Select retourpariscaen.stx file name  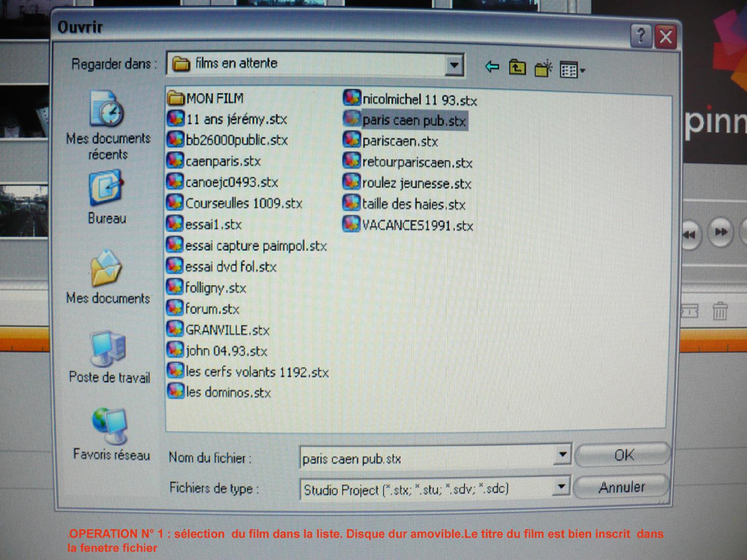pos(417,162)
